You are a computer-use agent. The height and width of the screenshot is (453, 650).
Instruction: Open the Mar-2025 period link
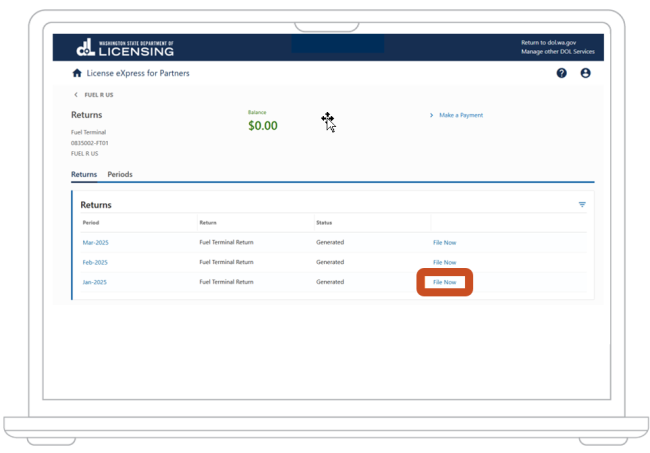95,242
